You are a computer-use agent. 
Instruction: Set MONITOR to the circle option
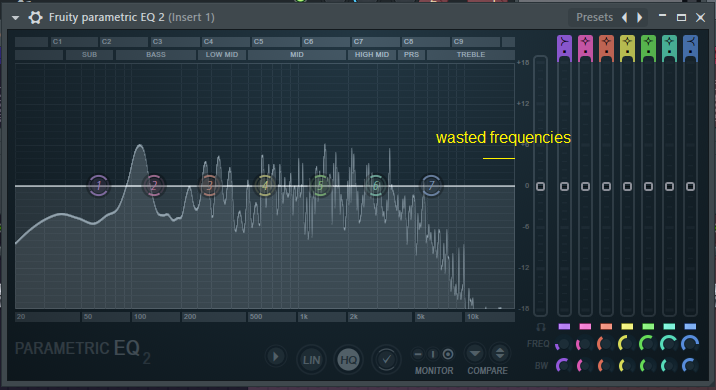[x=448, y=354]
